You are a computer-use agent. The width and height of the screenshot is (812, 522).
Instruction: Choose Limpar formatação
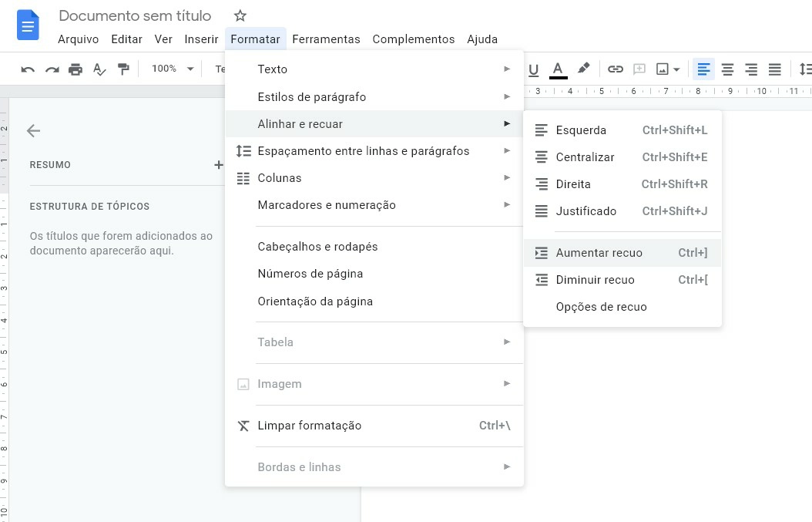click(374, 426)
